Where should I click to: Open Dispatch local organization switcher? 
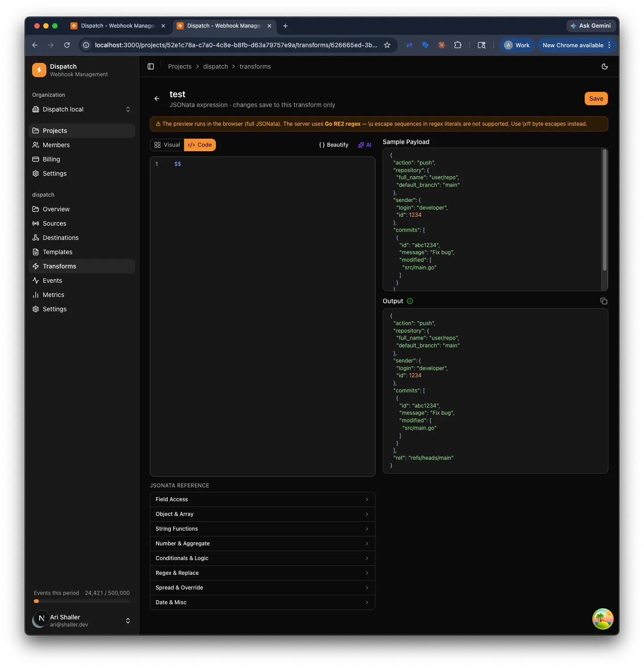(82, 109)
